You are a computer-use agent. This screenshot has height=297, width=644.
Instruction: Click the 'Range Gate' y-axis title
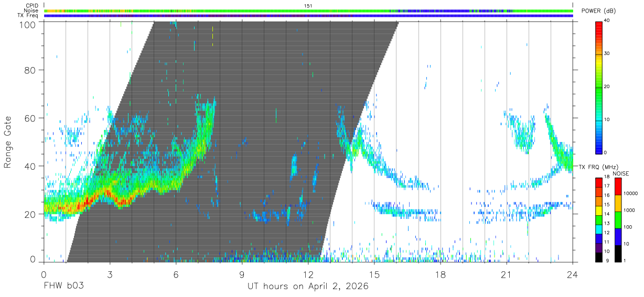(8, 142)
